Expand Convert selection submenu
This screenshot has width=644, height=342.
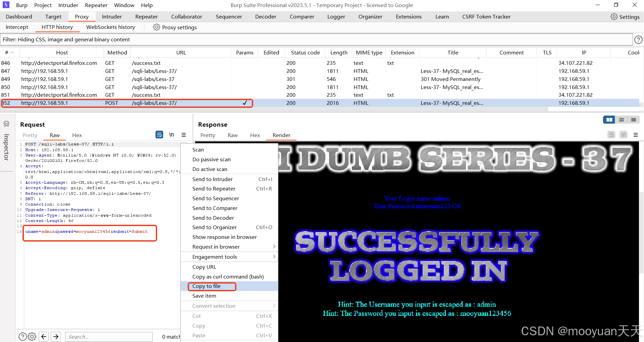coord(274,306)
